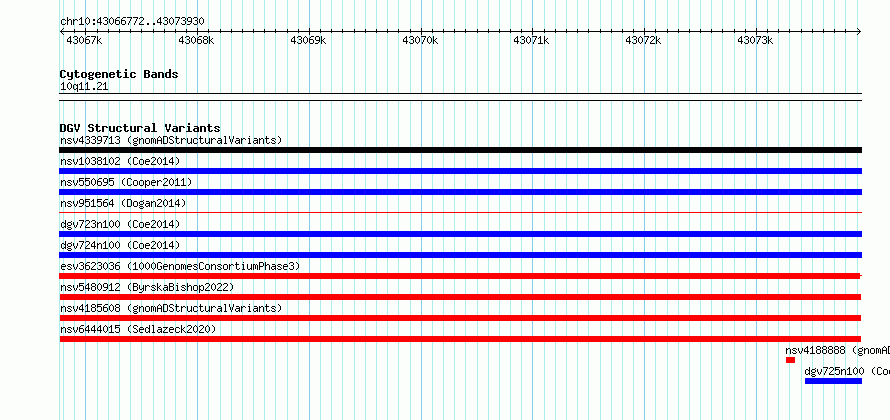Click the Cytogenetic Bands track title
This screenshot has width=890, height=420.
(119, 74)
